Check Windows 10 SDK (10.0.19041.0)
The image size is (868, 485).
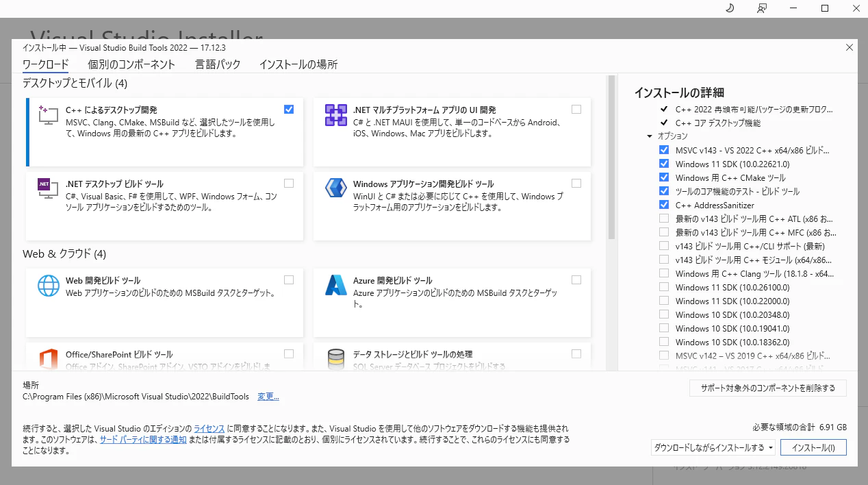coord(664,328)
